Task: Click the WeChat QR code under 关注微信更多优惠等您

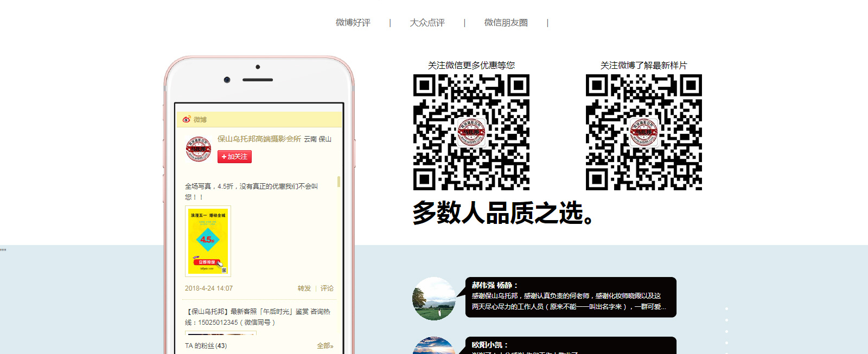Action: 471,132
